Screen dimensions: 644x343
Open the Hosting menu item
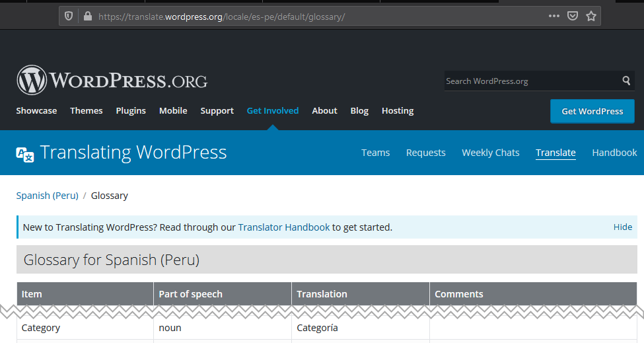398,111
